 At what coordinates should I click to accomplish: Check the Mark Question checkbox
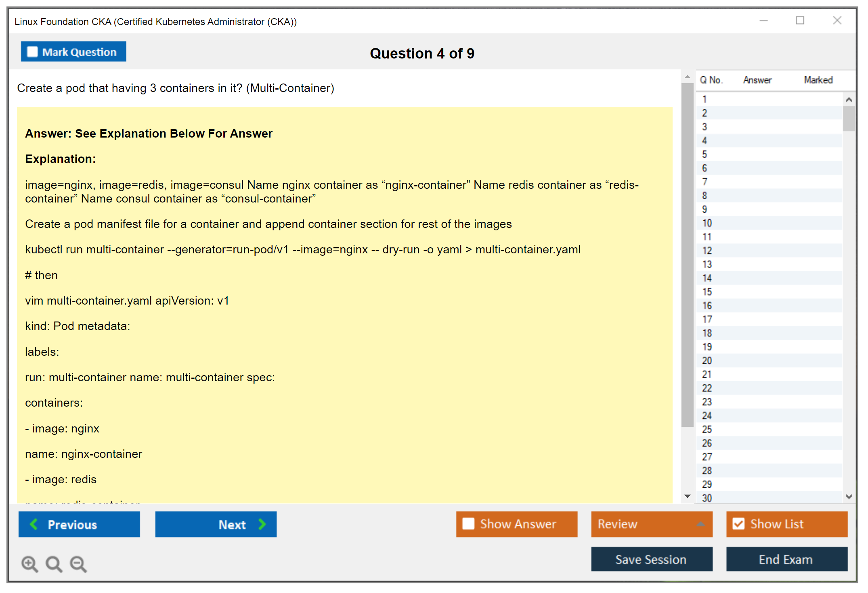tap(32, 52)
